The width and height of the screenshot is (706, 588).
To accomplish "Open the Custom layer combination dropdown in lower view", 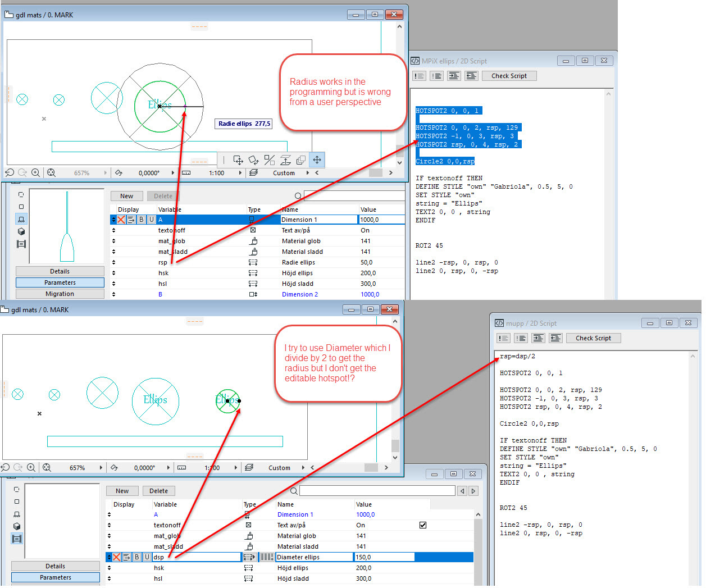I will click(x=303, y=468).
